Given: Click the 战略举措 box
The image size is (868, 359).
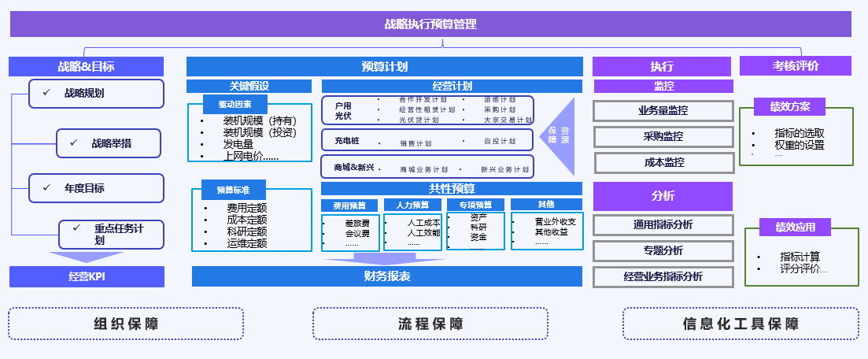Looking at the screenshot, I should coord(109,143).
